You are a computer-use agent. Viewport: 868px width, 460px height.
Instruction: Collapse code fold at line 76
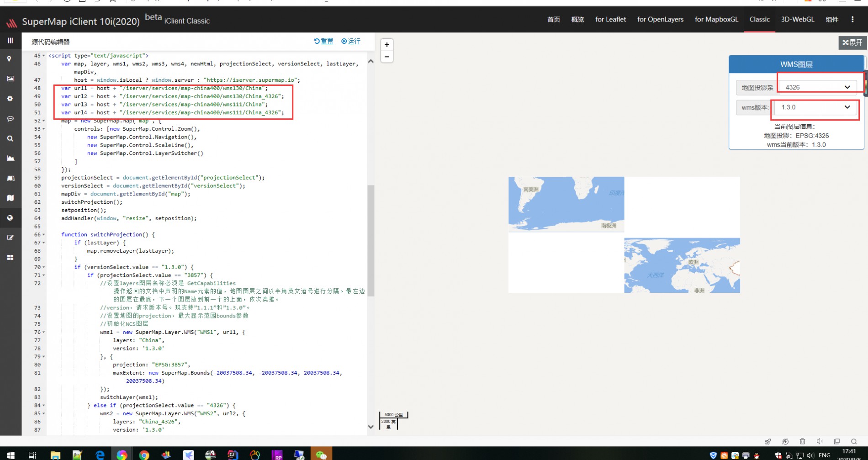(x=44, y=333)
